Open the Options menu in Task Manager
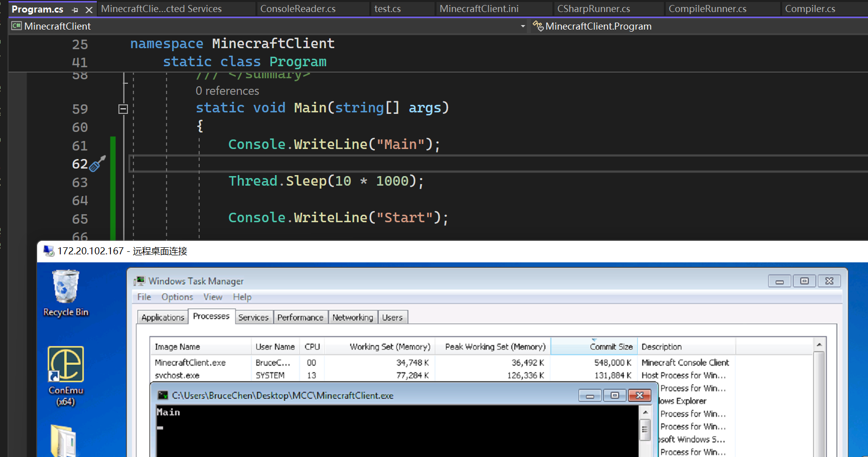This screenshot has height=457, width=868. coord(177,297)
